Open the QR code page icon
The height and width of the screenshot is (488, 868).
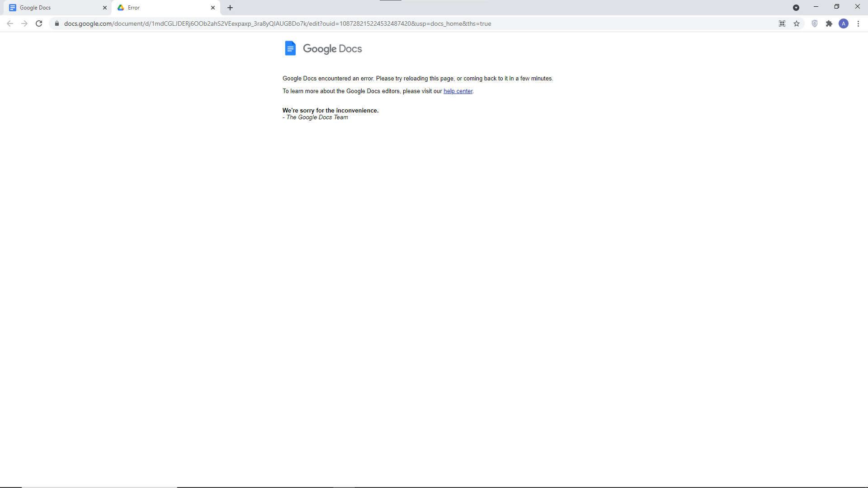coord(782,23)
